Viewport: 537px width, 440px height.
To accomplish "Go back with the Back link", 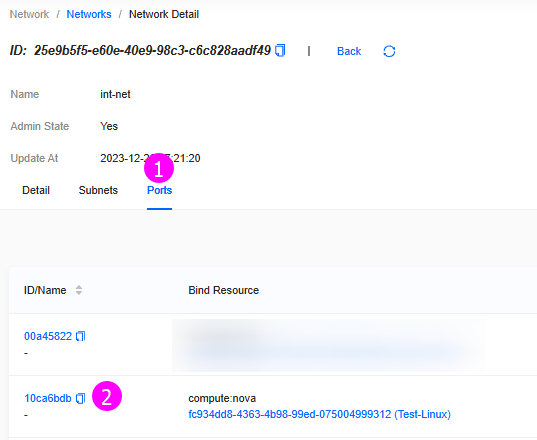I will (349, 51).
